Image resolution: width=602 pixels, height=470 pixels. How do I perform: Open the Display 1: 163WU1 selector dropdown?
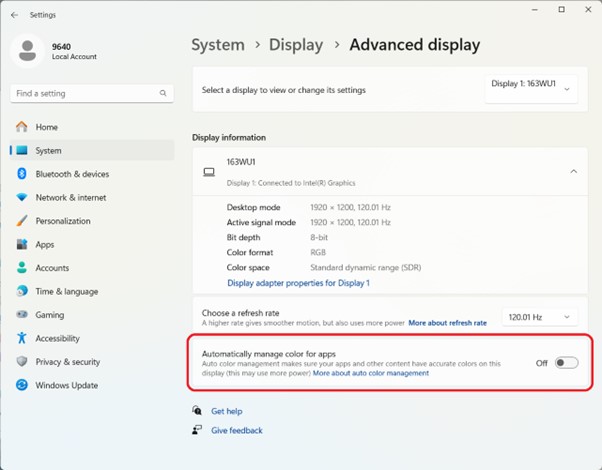pyautogui.click(x=531, y=89)
